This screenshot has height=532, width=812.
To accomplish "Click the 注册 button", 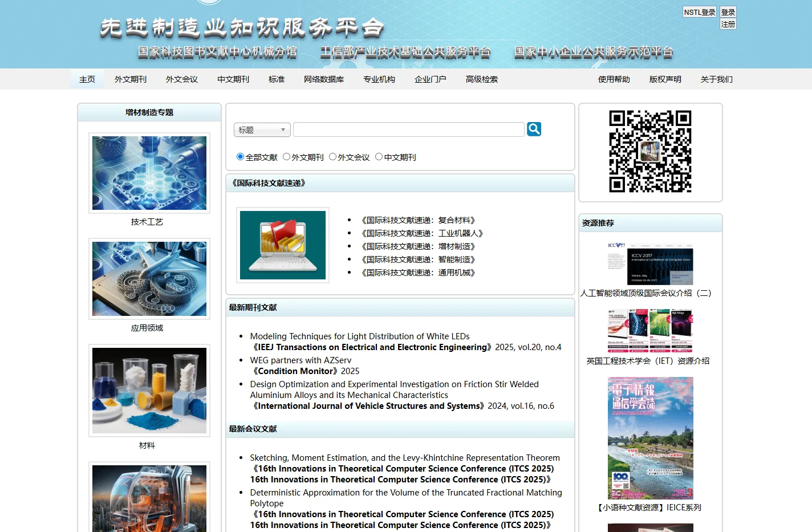I will tap(728, 24).
